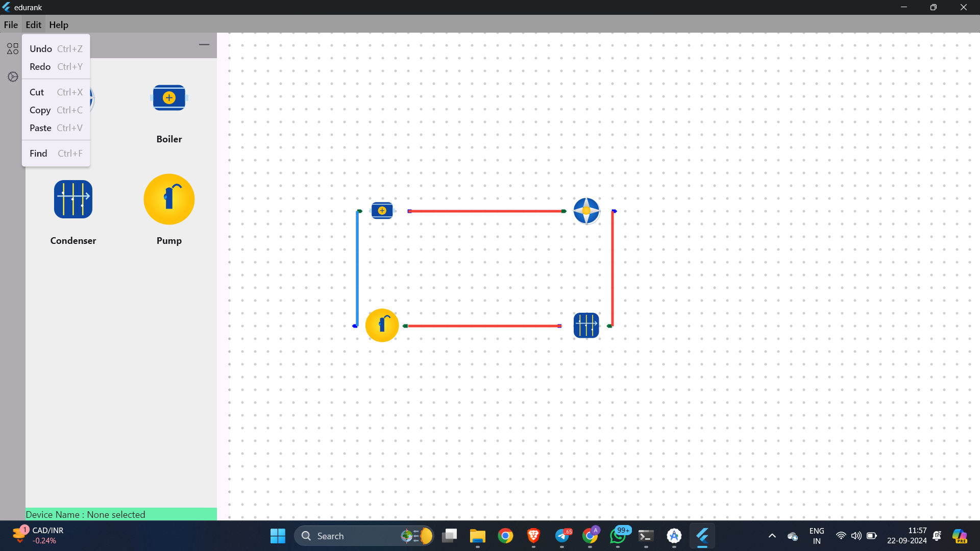Select Copy in the Edit menu
Image resolution: width=980 pixels, height=551 pixels.
(x=56, y=110)
